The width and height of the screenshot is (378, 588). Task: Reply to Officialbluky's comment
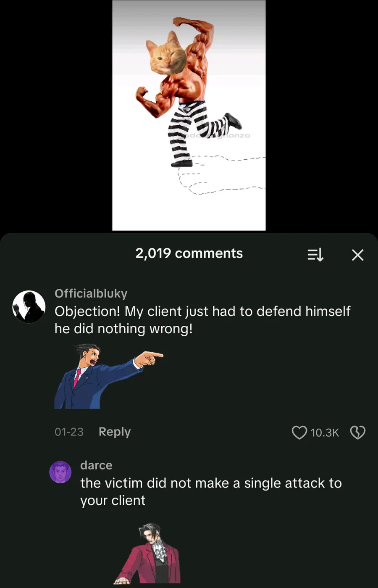(114, 432)
